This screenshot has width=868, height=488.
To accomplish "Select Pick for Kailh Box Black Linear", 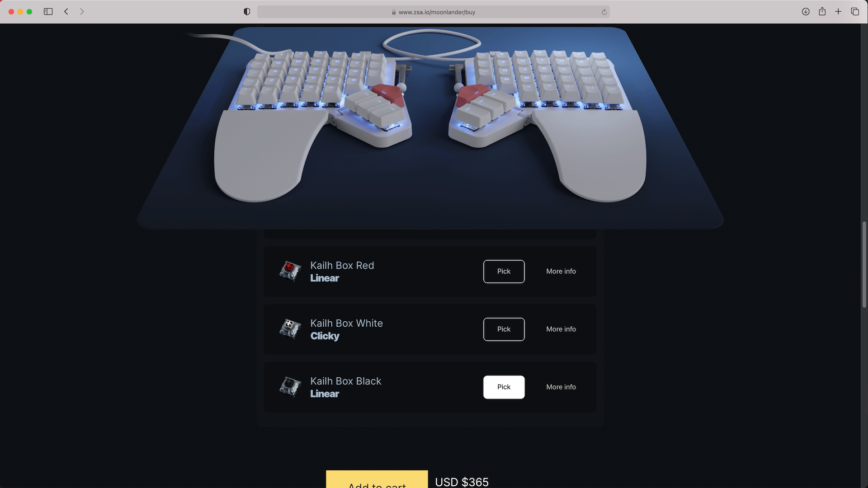I will pyautogui.click(x=504, y=387).
